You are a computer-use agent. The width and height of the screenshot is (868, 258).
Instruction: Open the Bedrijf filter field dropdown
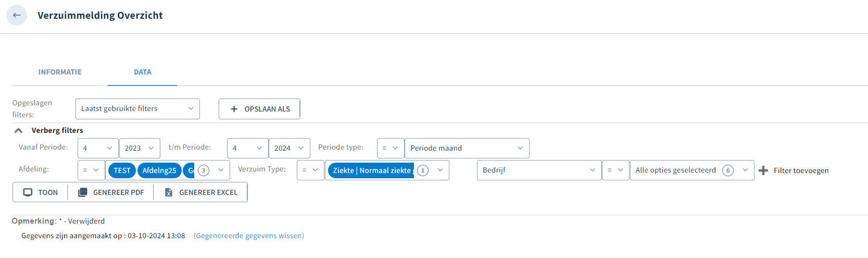coord(539,170)
